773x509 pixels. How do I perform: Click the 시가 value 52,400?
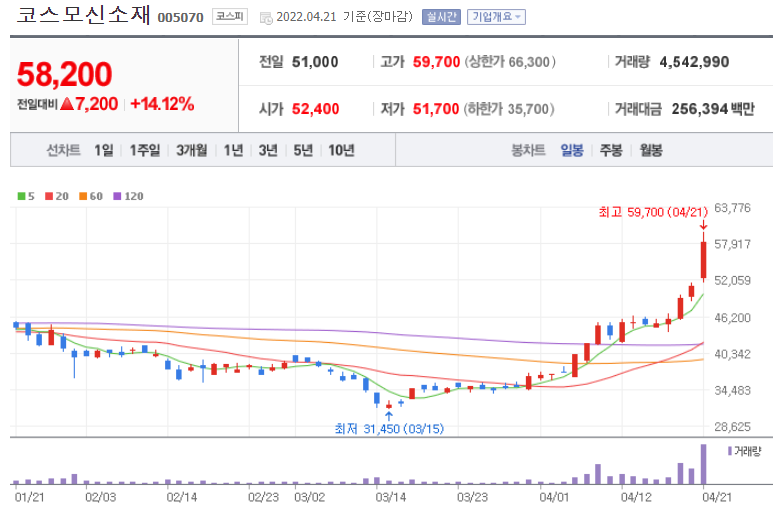tap(316, 109)
